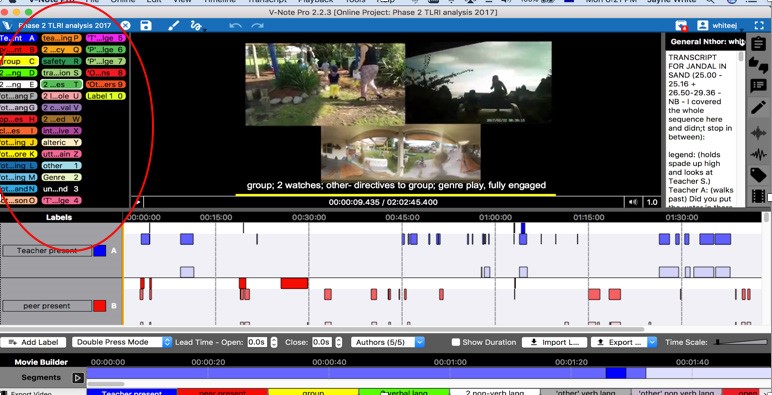772x395 pixels.
Task: Toggle the 'safety R' label button
Action: coord(61,62)
